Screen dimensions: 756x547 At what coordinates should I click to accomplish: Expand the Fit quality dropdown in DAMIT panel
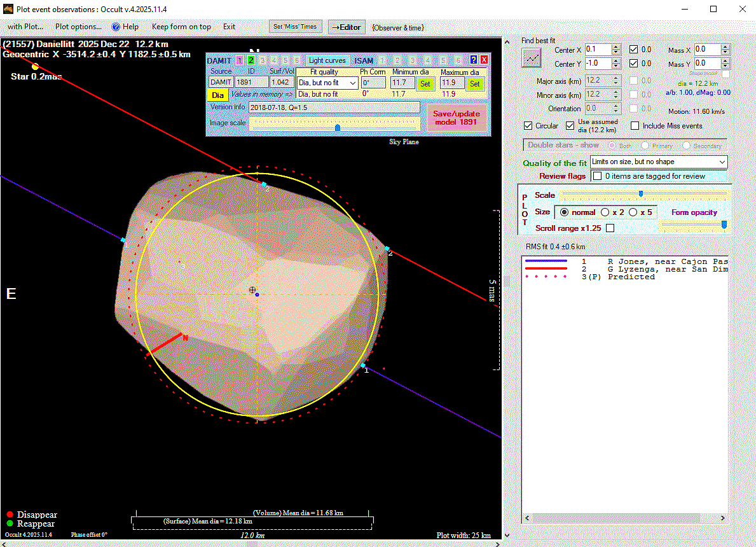353,83
